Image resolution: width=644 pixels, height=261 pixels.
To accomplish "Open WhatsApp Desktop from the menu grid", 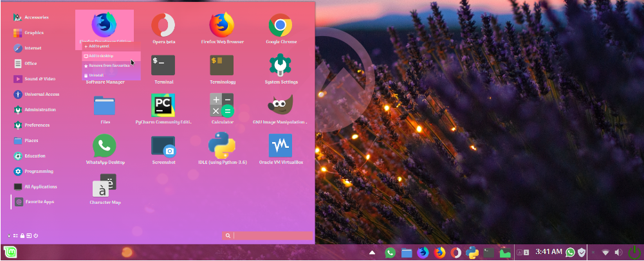I will click(x=105, y=149).
